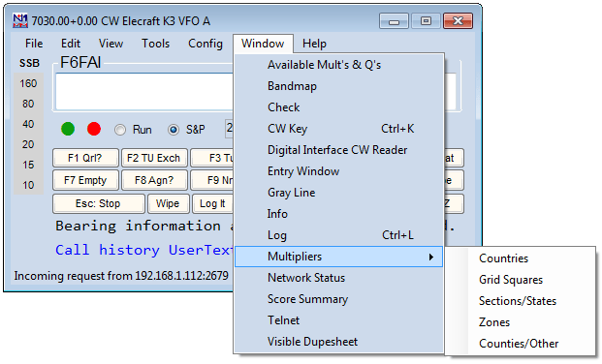Open the Log window entry
Screen dimensions: 602x364
(338, 235)
